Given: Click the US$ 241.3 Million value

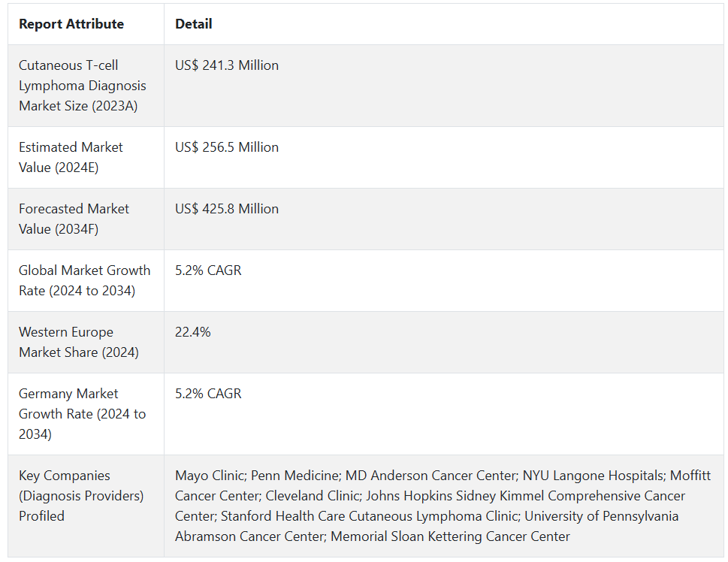Looking at the screenshot, I should point(227,65).
